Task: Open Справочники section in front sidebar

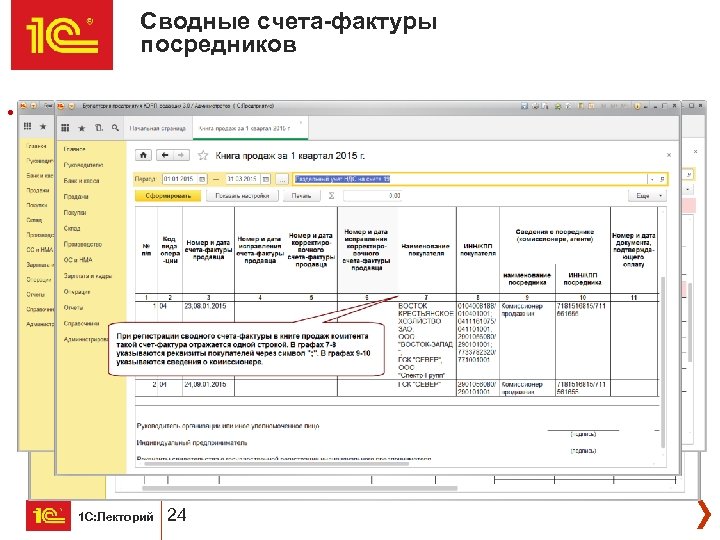Action: (x=81, y=324)
